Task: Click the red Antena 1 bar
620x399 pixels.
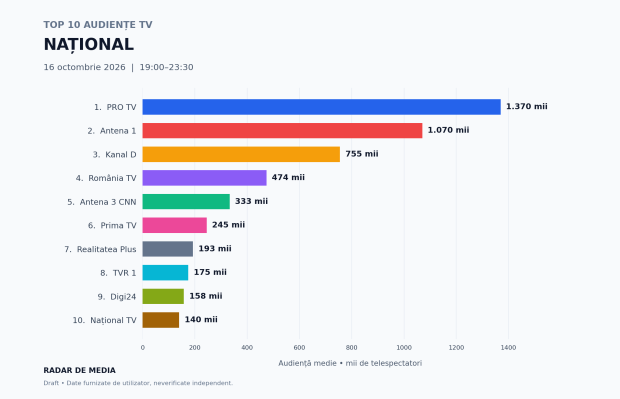Action: [282, 130]
